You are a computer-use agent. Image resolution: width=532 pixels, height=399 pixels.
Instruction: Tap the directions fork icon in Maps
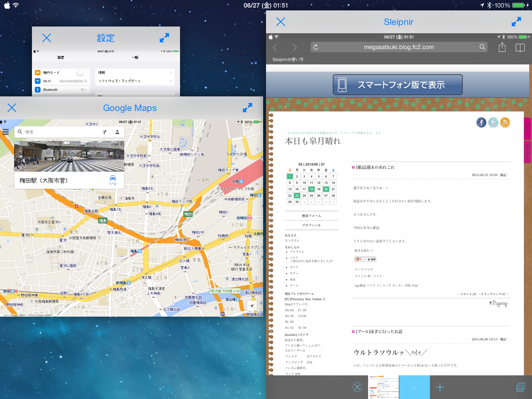tap(104, 132)
